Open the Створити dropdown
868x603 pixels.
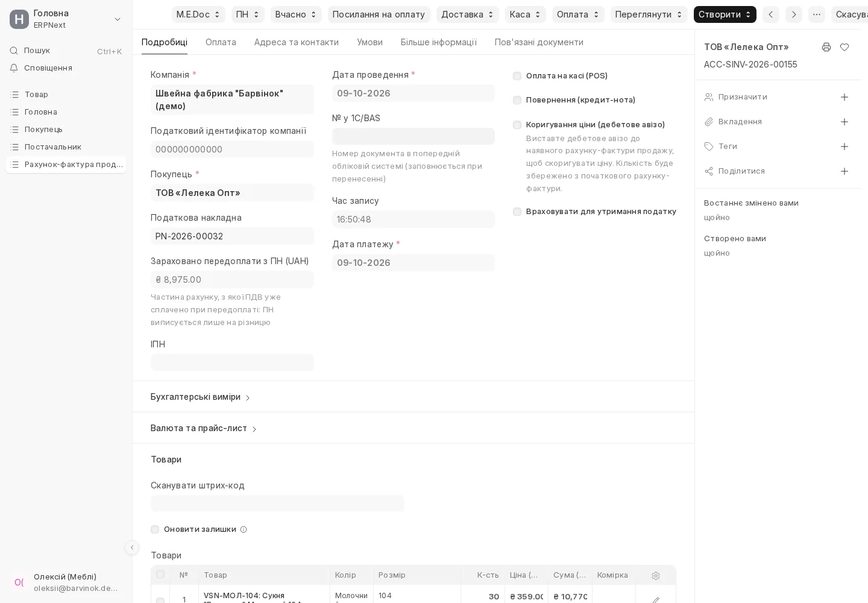[x=725, y=14]
